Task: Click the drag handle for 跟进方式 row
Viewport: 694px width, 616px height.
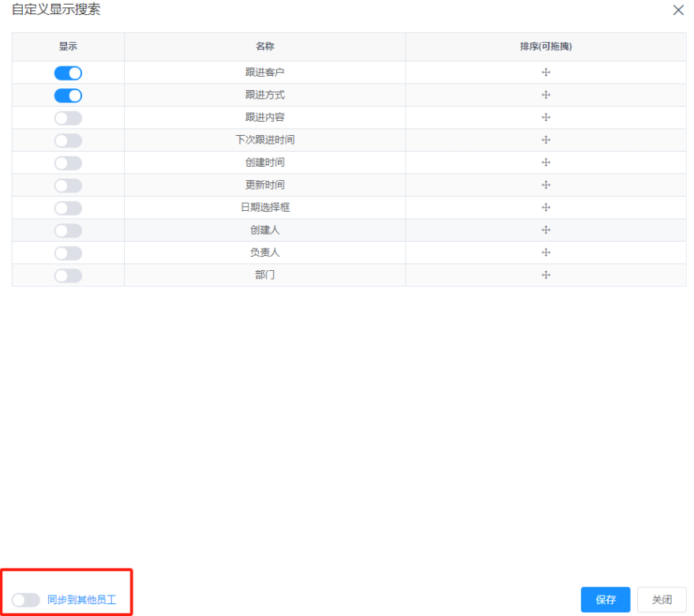Action: click(x=546, y=95)
